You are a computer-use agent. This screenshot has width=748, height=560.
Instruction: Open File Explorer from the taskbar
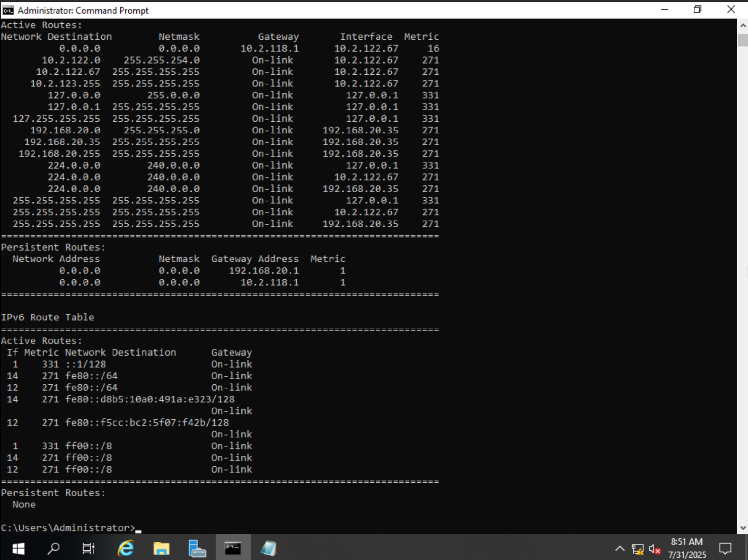[161, 548]
